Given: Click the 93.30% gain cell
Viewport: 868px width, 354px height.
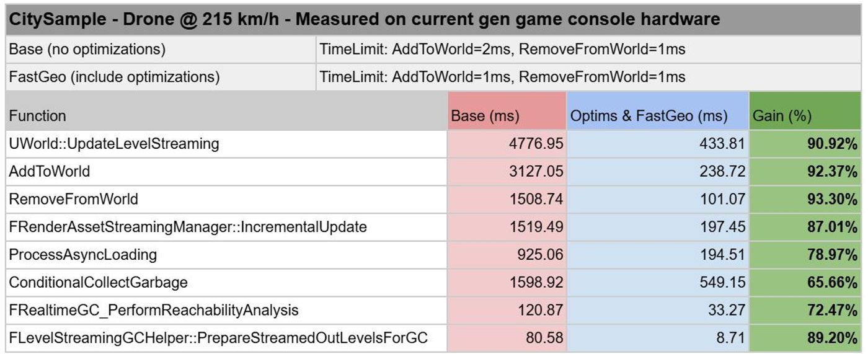Looking at the screenshot, I should pyautogui.click(x=805, y=200).
